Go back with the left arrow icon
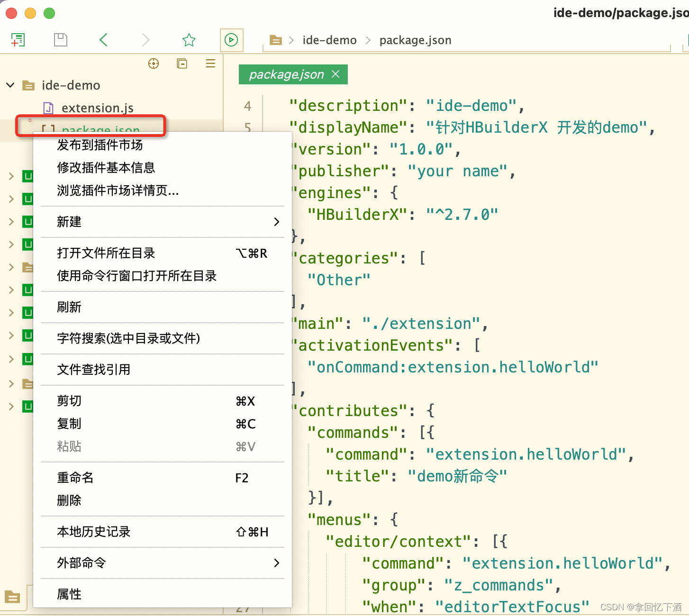This screenshot has height=616, width=689. click(x=104, y=40)
